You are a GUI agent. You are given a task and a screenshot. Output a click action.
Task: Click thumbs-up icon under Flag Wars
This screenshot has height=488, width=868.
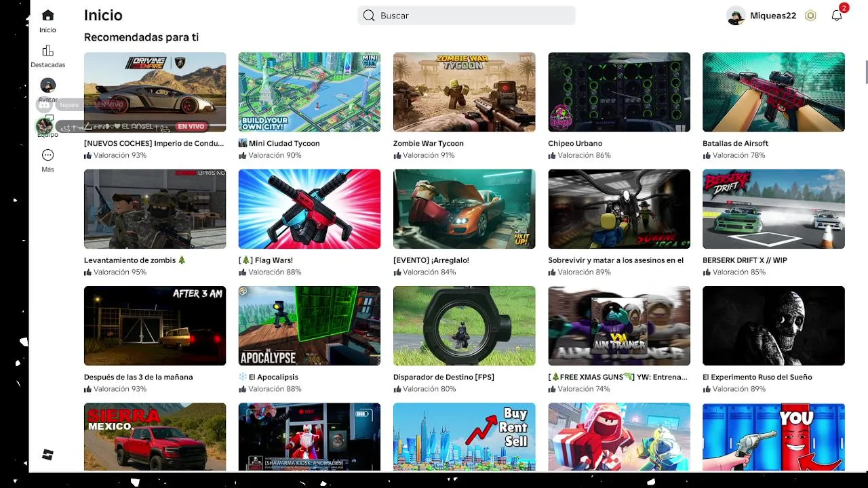point(242,272)
